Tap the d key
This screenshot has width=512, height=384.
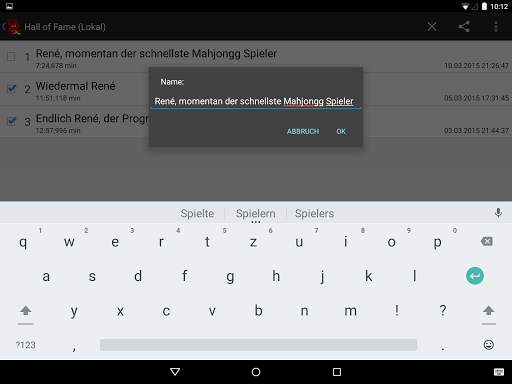point(138,276)
